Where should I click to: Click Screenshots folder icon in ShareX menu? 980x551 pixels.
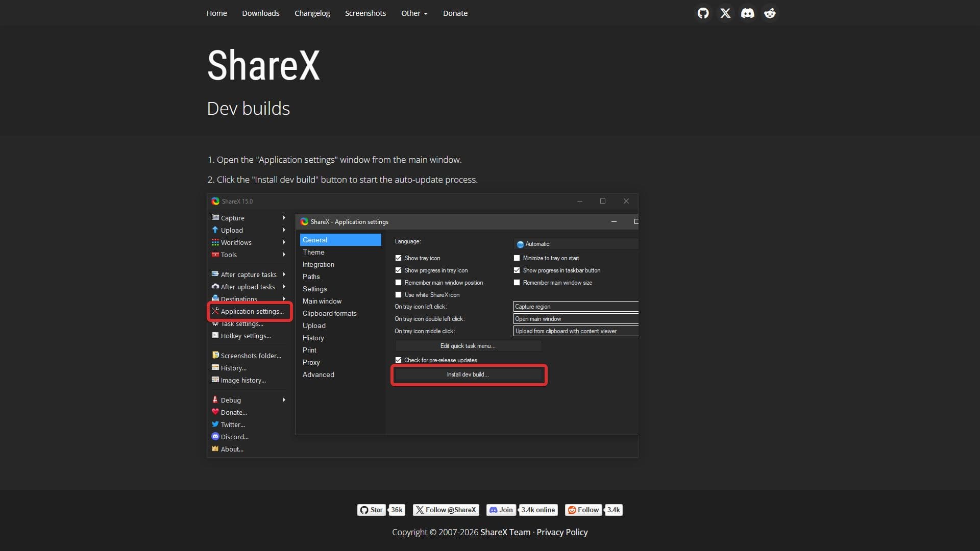[x=215, y=355]
